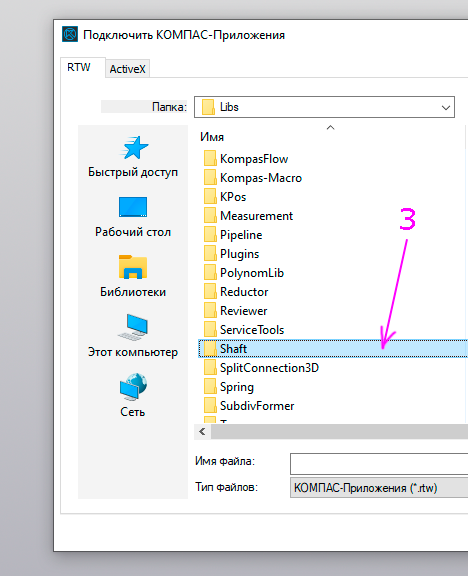Image resolution: width=468 pixels, height=576 pixels.
Task: Select the Shaft folder
Action: tap(333, 349)
